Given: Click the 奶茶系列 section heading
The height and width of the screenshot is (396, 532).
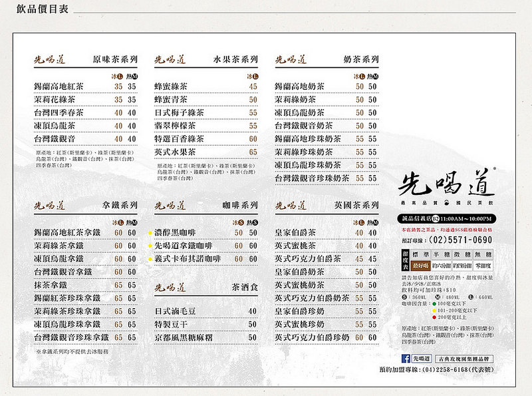Looking at the screenshot, I should tap(361, 60).
